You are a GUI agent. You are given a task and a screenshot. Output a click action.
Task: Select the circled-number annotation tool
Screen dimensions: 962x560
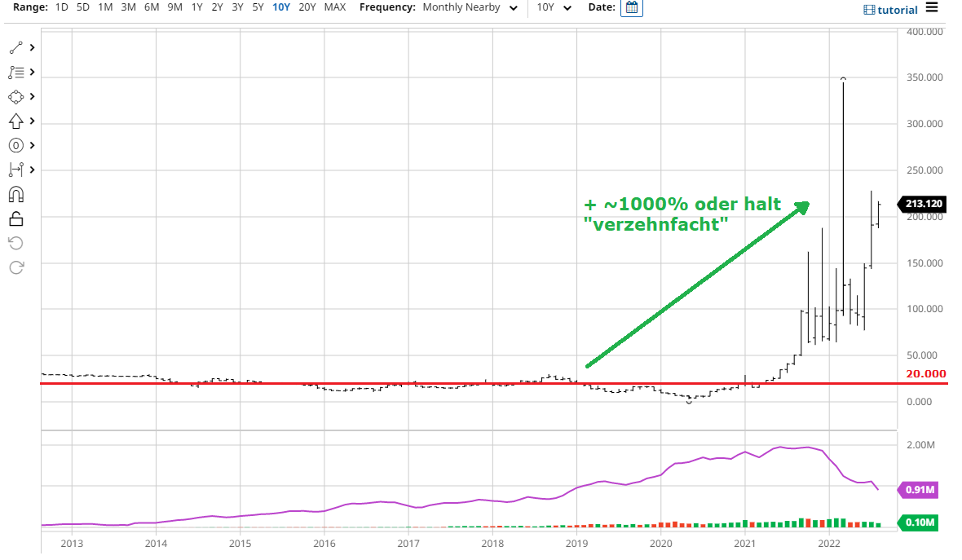pyautogui.click(x=15, y=146)
